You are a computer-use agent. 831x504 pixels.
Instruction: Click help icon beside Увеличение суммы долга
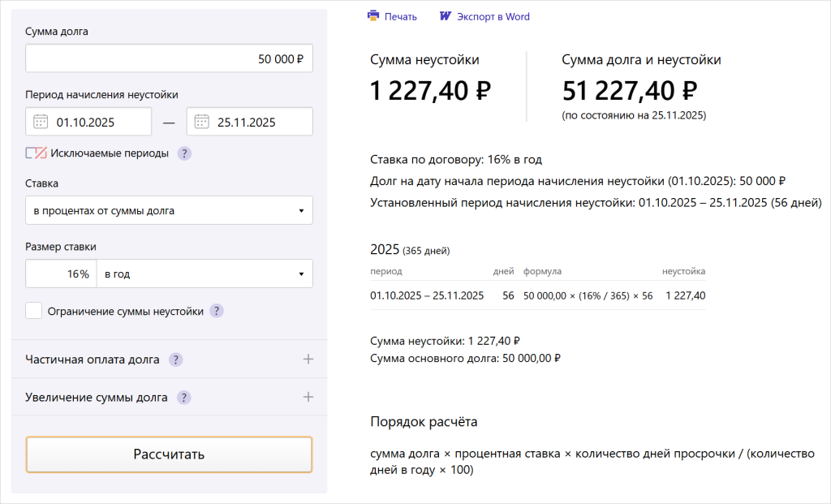(184, 398)
